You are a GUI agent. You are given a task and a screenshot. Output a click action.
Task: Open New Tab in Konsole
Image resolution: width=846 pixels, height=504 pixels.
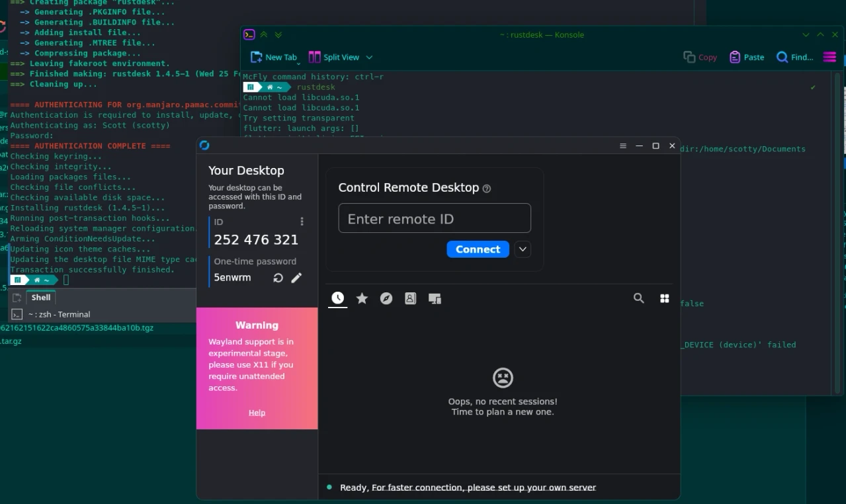pyautogui.click(x=274, y=58)
